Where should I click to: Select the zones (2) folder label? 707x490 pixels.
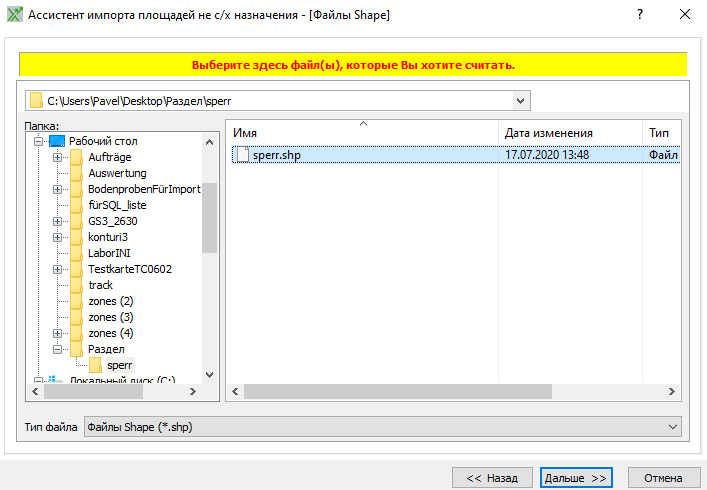(111, 301)
